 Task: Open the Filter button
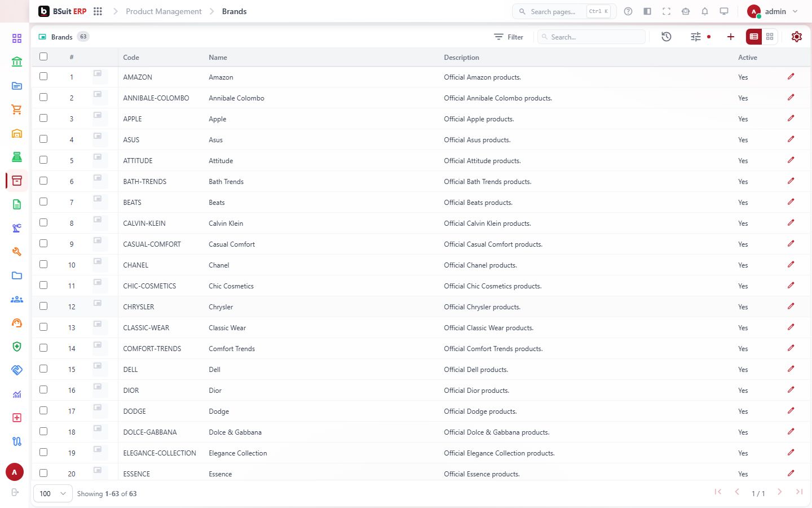509,37
